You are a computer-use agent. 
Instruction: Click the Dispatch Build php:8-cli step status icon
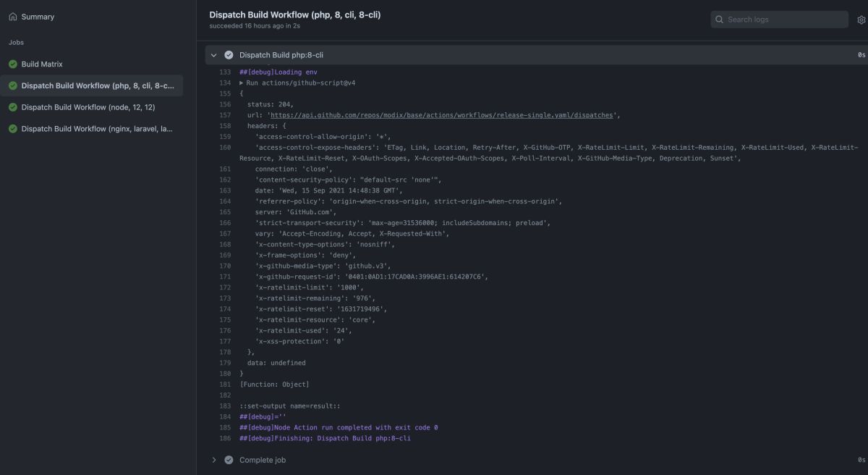(x=229, y=55)
